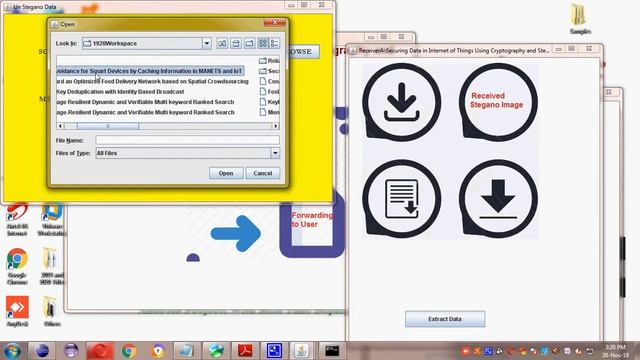Image resolution: width=640 pixels, height=360 pixels.
Task: Click the download-to-tray icon in Receiver window
Action: (402, 102)
